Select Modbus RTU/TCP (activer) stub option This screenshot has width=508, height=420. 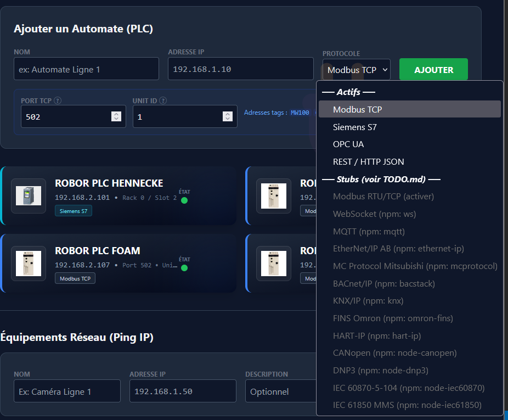click(409, 197)
